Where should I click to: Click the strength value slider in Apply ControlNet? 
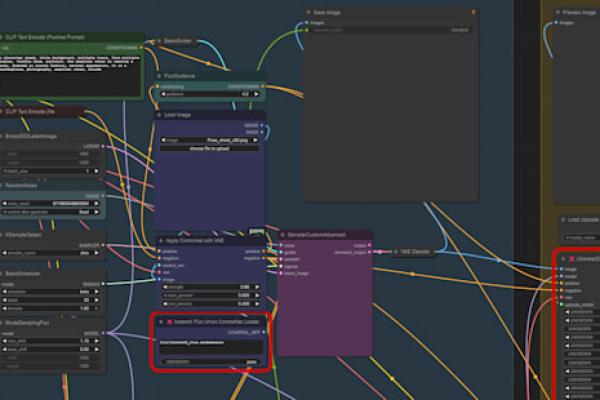pos(211,287)
